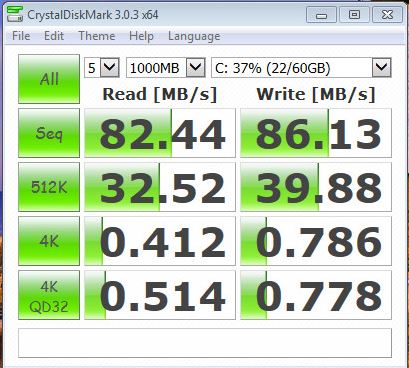The height and width of the screenshot is (368, 409).
Task: Open the File menu
Action: click(21, 36)
